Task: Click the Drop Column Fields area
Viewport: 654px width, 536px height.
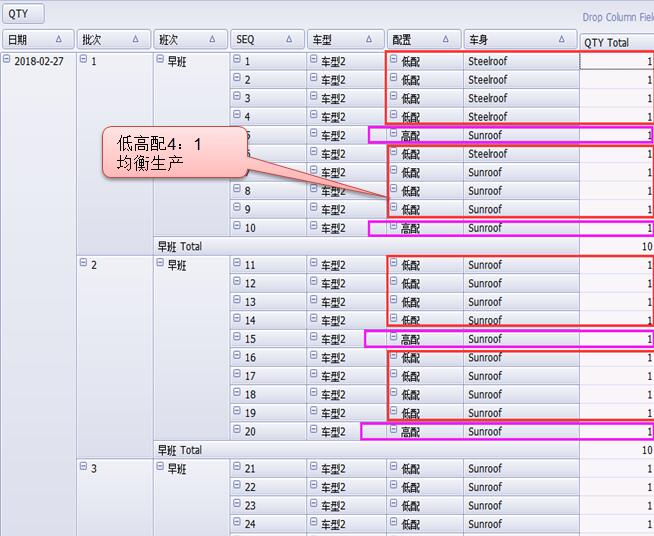Action: [x=617, y=17]
